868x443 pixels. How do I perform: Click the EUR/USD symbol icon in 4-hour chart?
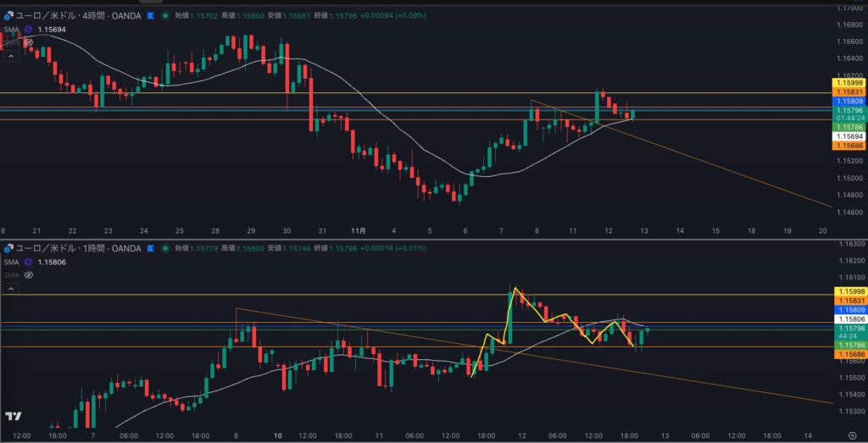coord(8,15)
